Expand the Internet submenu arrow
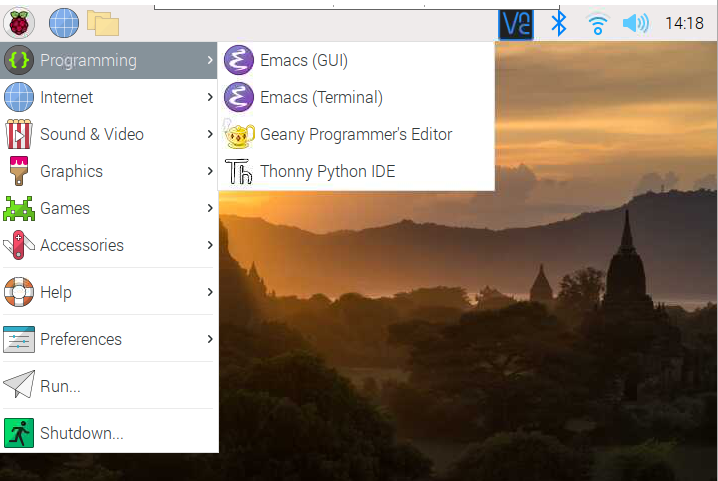 pos(210,97)
